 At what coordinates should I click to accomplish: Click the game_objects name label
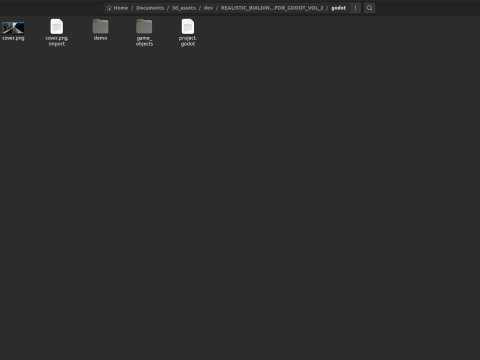coord(144,41)
